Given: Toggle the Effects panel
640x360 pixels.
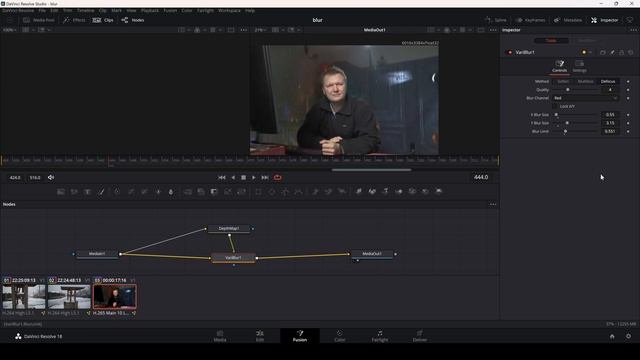Looking at the screenshot, I should tap(74, 20).
